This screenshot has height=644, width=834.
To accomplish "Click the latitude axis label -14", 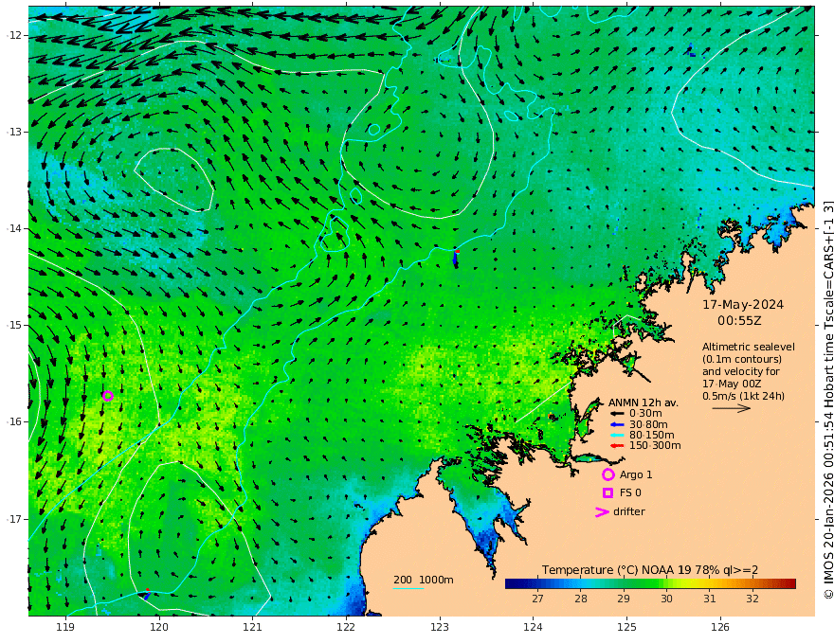I will point(15,228).
